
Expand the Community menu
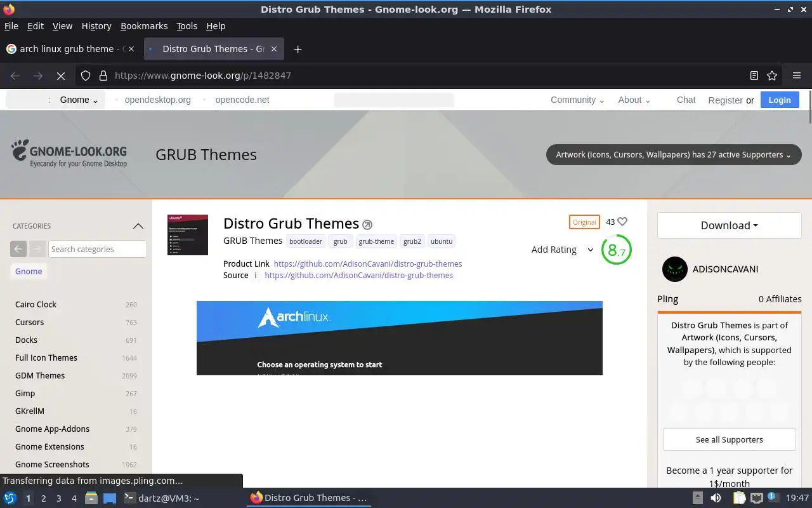(x=577, y=100)
